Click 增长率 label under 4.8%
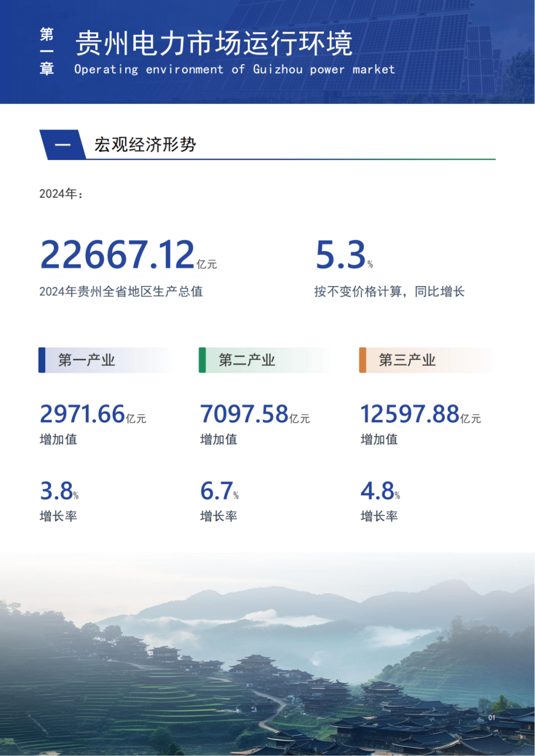The image size is (535, 756). [379, 516]
